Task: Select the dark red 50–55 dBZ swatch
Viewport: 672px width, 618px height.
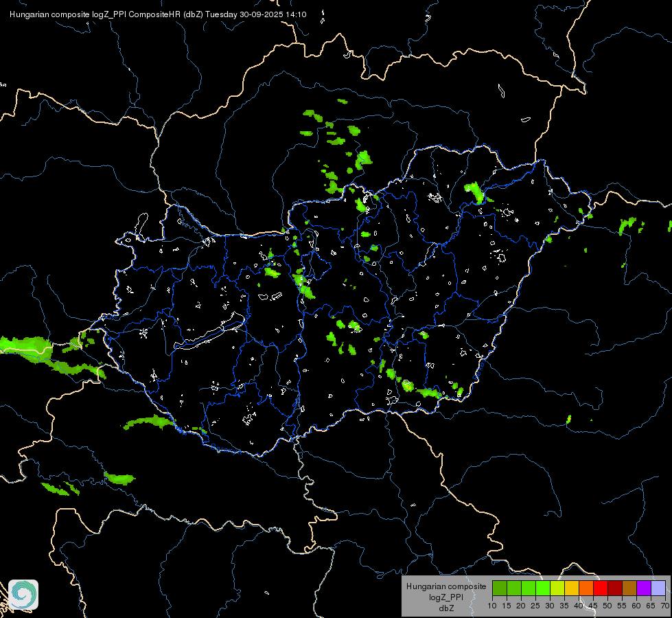Action: click(615, 588)
